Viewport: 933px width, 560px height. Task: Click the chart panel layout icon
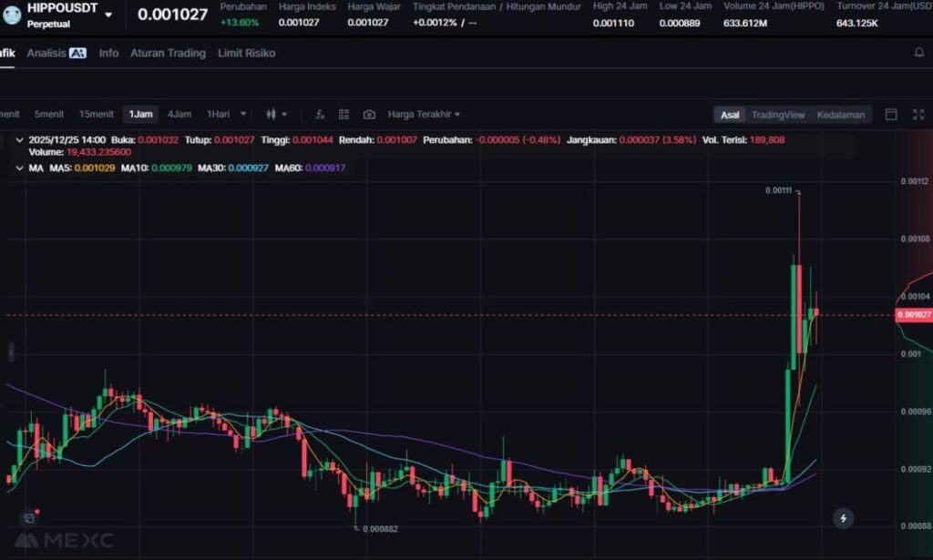(x=891, y=115)
